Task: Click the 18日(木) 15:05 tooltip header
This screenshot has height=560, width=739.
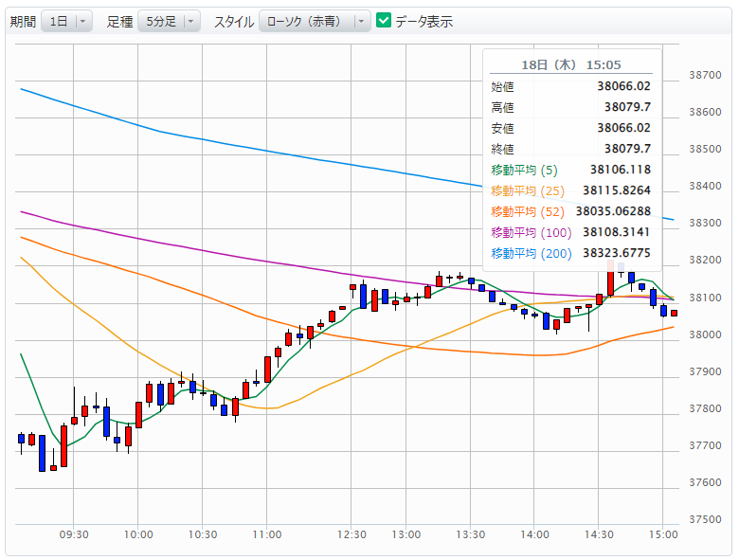Action: (571, 64)
